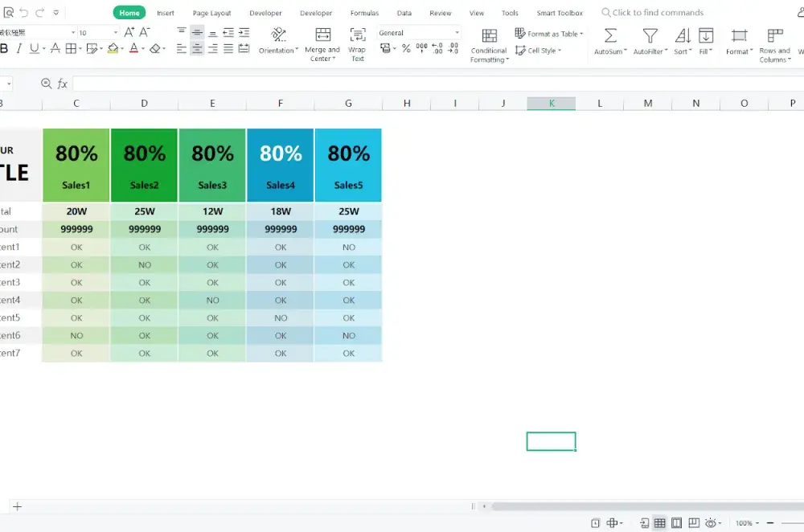Align text right
Screen dimensions: 804x532
pyautogui.click(x=213, y=49)
